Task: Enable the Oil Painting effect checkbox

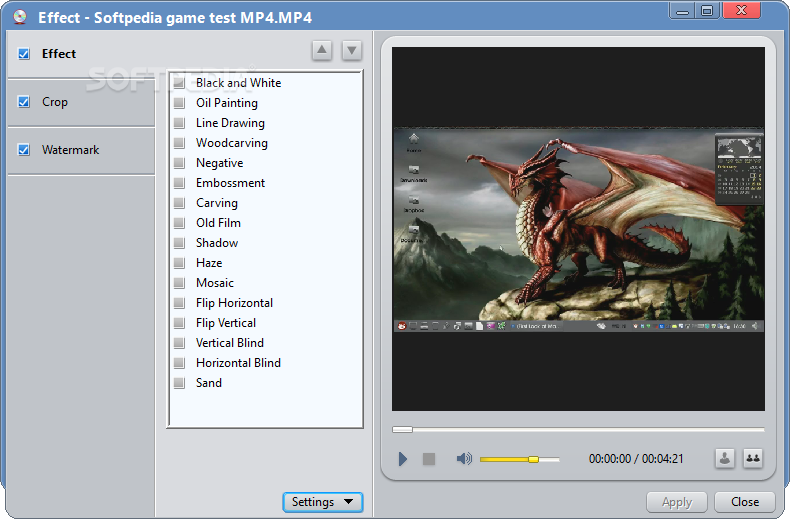Action: pyautogui.click(x=179, y=103)
